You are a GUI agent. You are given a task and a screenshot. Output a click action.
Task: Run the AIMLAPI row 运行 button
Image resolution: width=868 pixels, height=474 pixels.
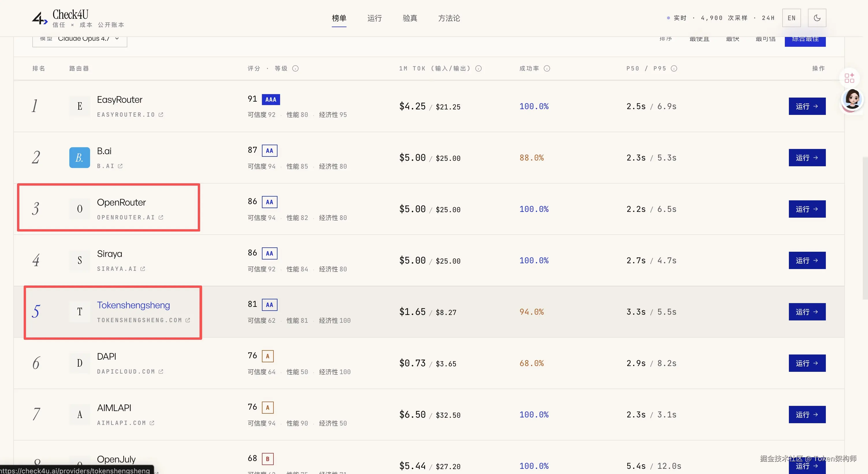click(807, 414)
